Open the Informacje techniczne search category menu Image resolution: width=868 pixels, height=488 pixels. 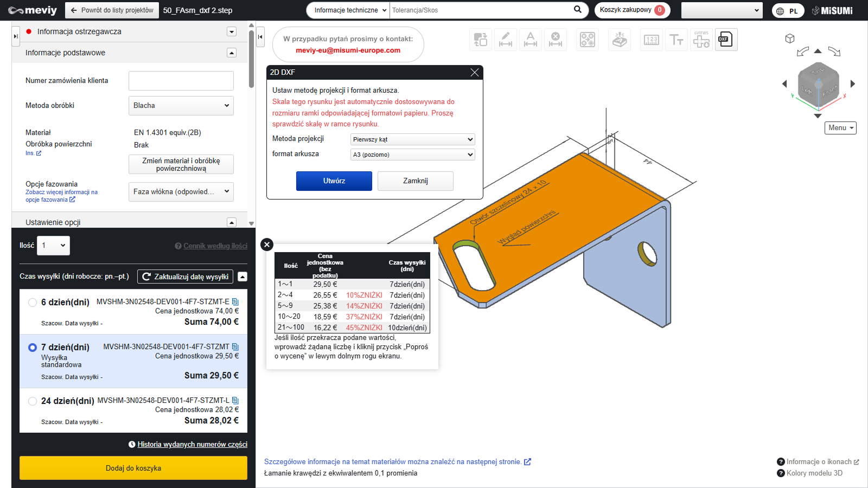point(350,10)
